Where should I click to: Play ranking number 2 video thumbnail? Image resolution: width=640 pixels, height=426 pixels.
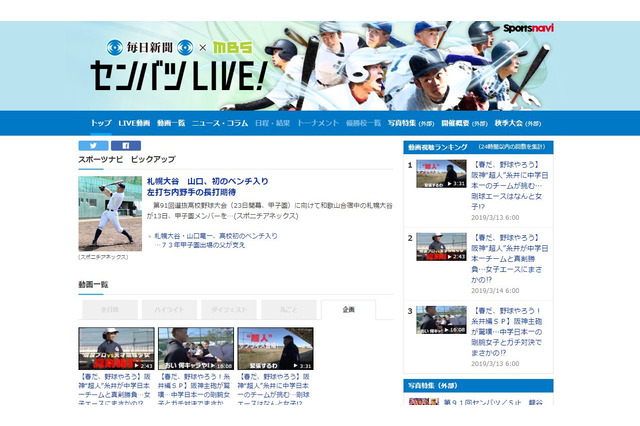click(441, 246)
